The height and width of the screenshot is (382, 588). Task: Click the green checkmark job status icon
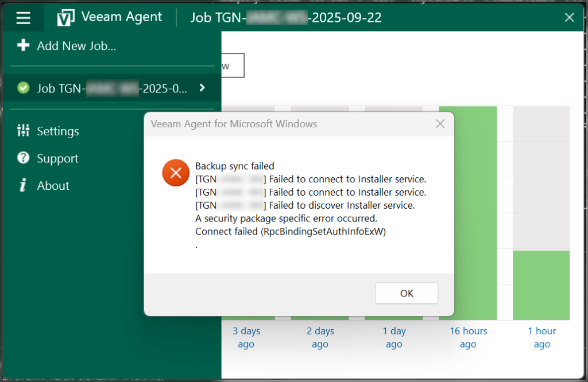tap(23, 88)
